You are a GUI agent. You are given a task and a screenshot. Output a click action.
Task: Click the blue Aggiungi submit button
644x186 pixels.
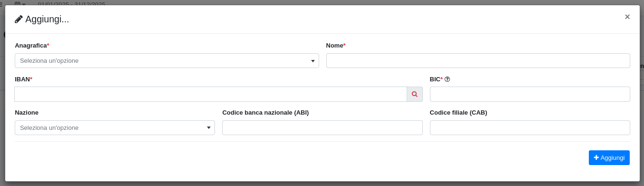[609, 158]
